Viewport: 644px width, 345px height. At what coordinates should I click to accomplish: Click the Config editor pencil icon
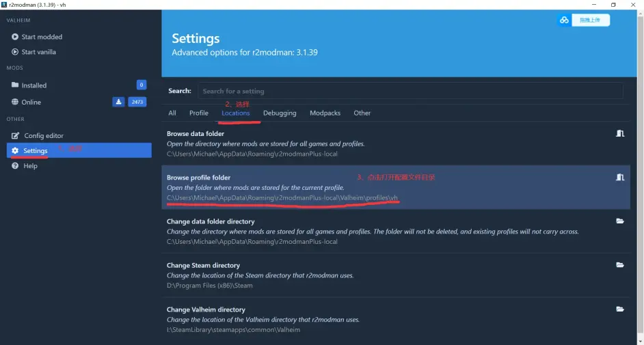click(15, 135)
